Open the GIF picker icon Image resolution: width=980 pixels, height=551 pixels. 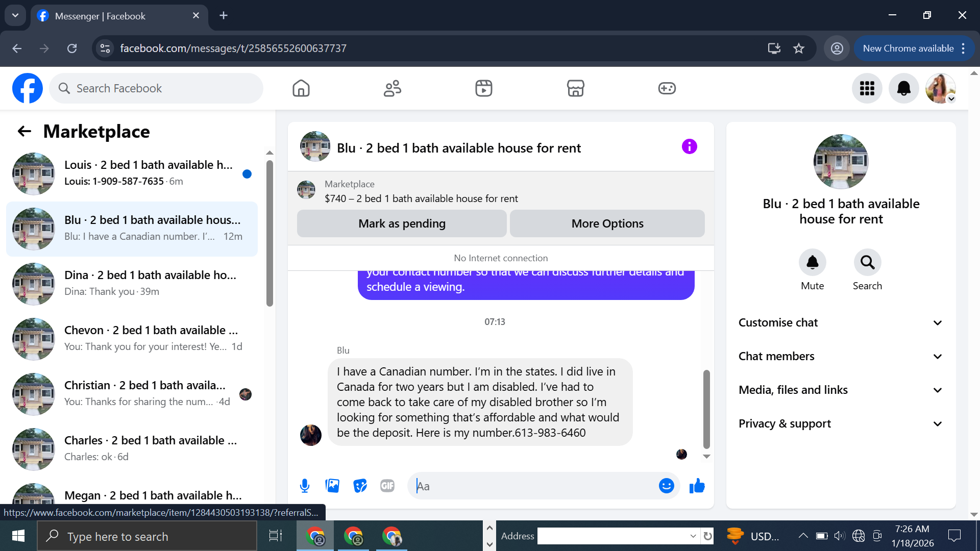tap(387, 486)
